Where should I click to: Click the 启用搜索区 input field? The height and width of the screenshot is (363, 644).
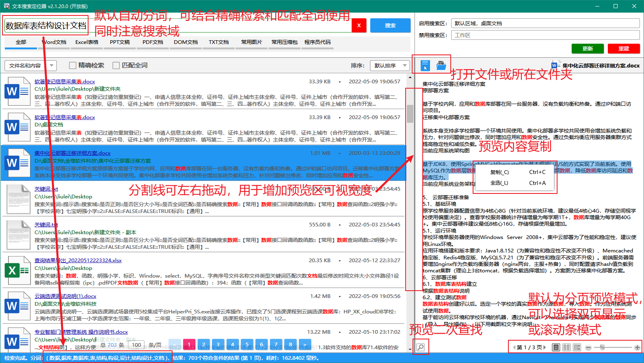(x=545, y=23)
